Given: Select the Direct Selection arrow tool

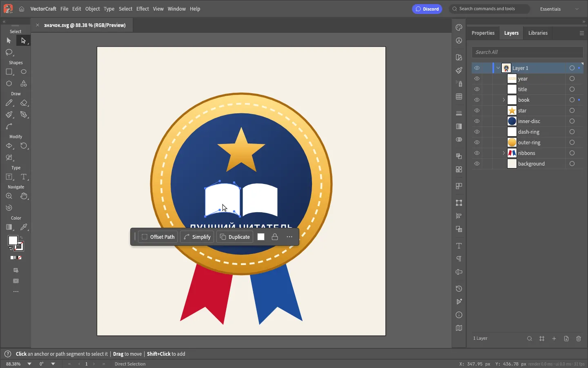Looking at the screenshot, I should pos(23,40).
